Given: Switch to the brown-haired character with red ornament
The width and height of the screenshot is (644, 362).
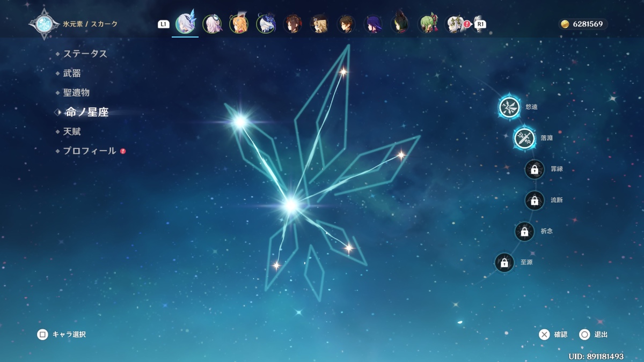Looking at the screenshot, I should click(292, 24).
